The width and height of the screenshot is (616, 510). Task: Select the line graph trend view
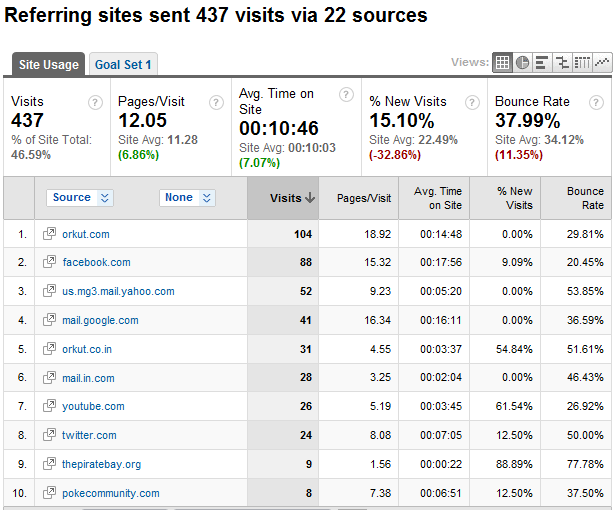601,62
